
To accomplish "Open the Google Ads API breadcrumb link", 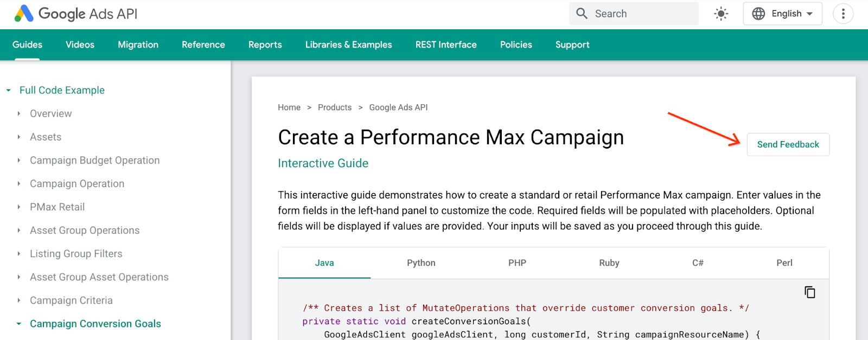I will click(398, 107).
